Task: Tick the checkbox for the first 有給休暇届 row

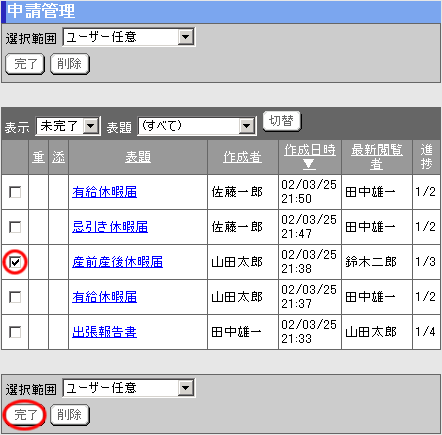Action: [x=15, y=192]
